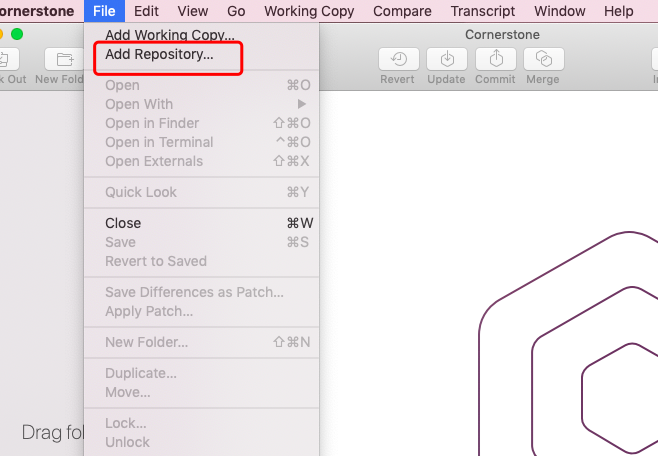Open the Help menu
Screen dimensions: 658x456
(x=619, y=11)
